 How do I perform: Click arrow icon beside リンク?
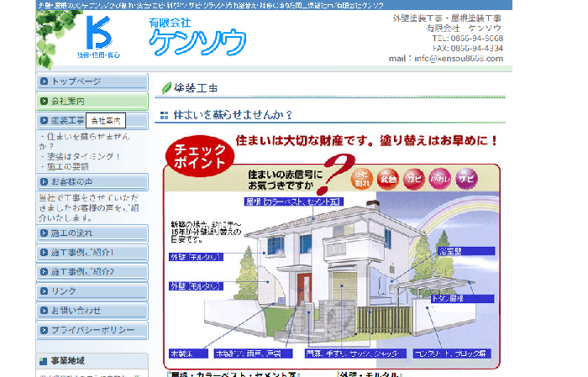44,291
